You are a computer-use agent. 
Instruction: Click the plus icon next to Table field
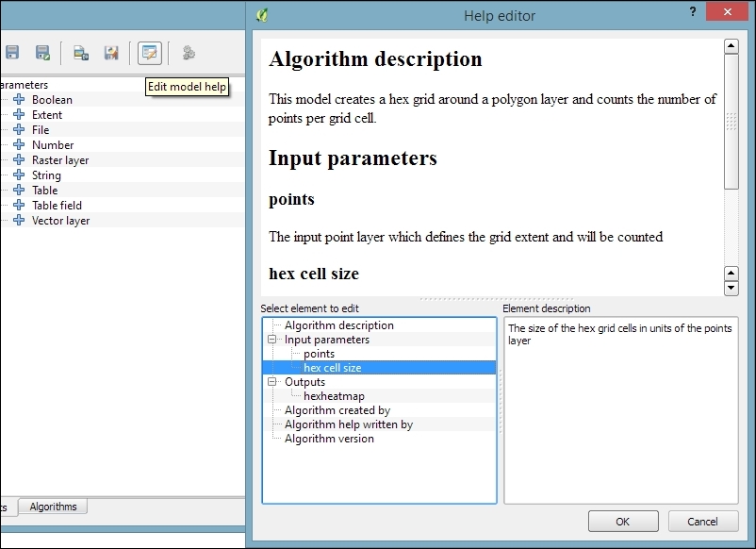(x=19, y=205)
